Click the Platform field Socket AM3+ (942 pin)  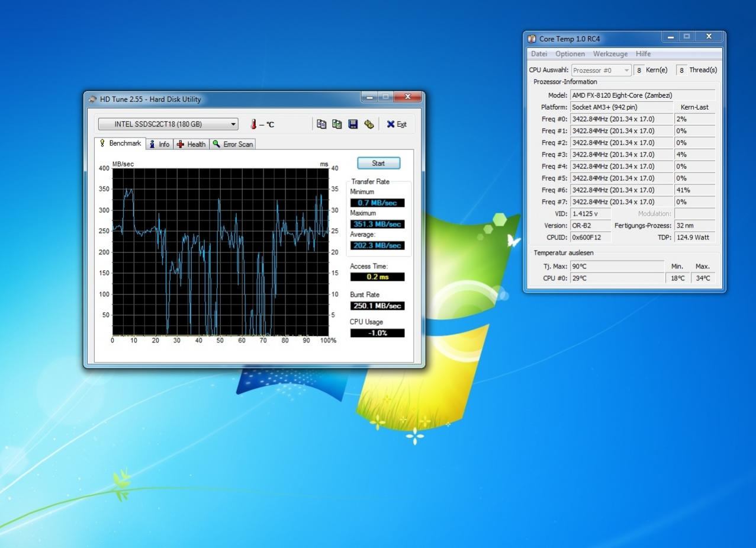(x=621, y=107)
